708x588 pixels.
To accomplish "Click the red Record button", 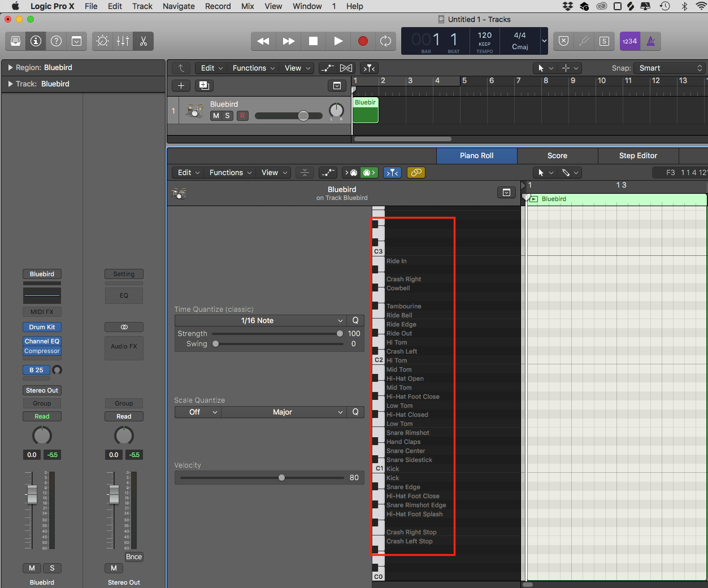I will 363,41.
